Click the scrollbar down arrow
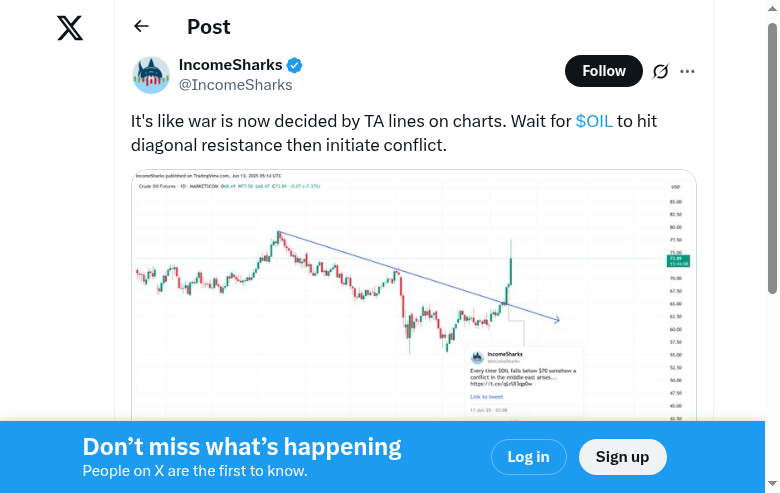Viewport: 780px width, 493px height. tap(772, 485)
